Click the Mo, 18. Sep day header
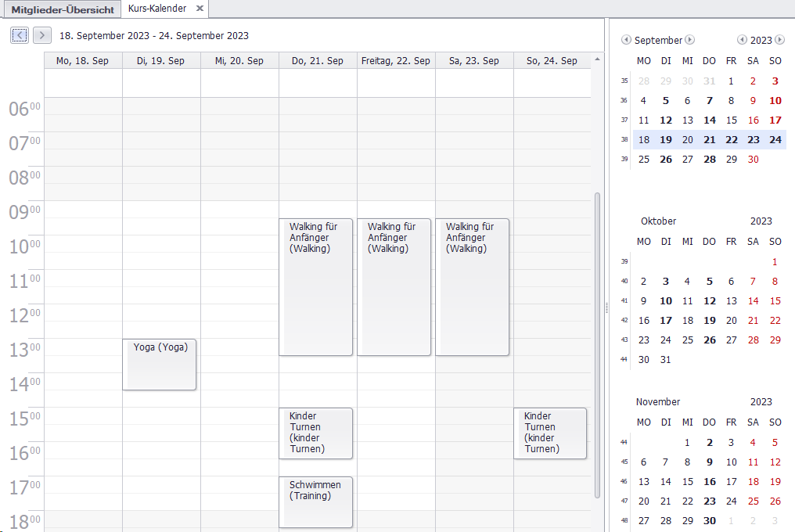 coord(83,61)
